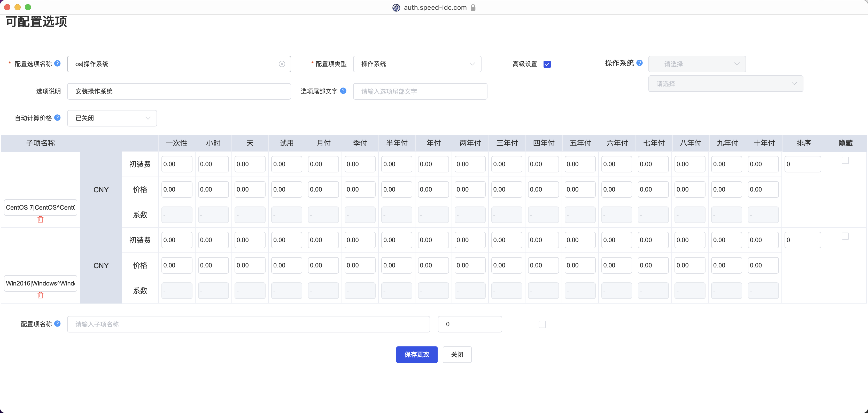Screen dimensions: 868x413
Task: Click the CentOS 7 sub-item name field
Action: click(41, 207)
